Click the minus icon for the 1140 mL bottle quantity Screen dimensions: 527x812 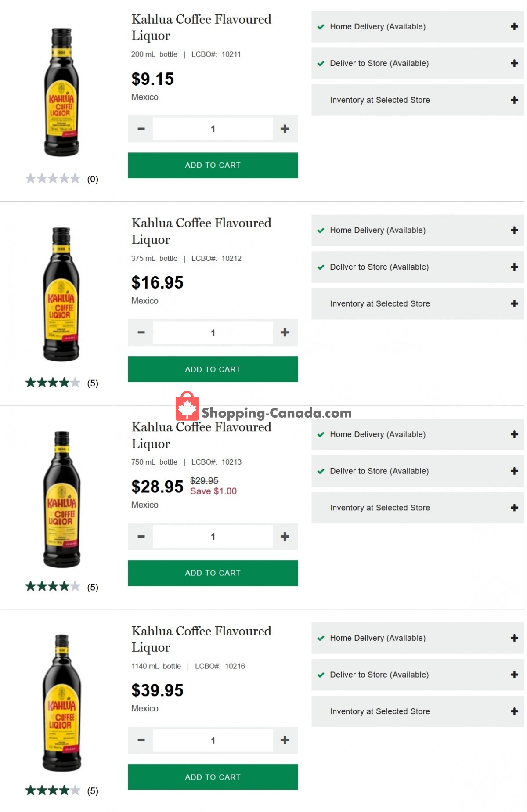coord(141,740)
